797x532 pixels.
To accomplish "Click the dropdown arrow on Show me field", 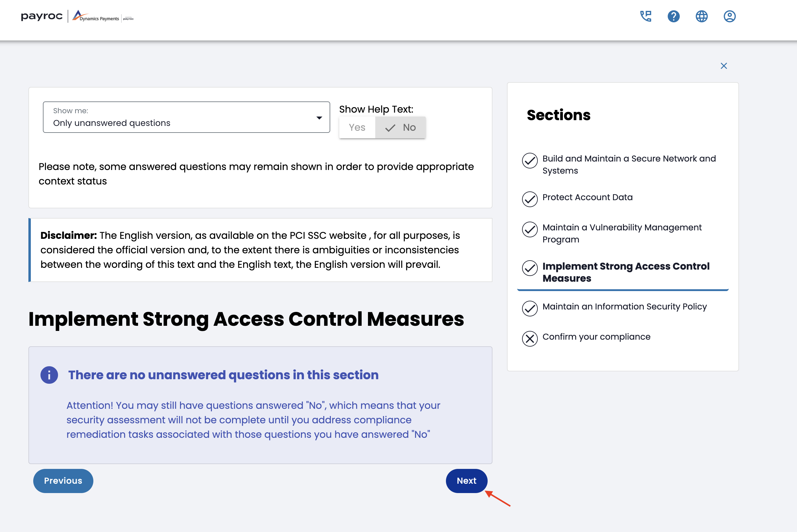I will tap(319, 118).
